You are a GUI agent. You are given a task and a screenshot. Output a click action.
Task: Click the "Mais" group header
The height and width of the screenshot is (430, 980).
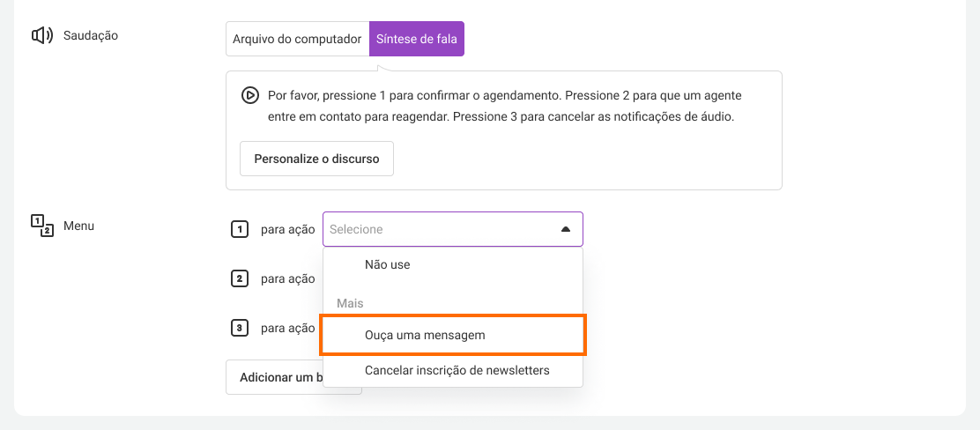click(350, 303)
